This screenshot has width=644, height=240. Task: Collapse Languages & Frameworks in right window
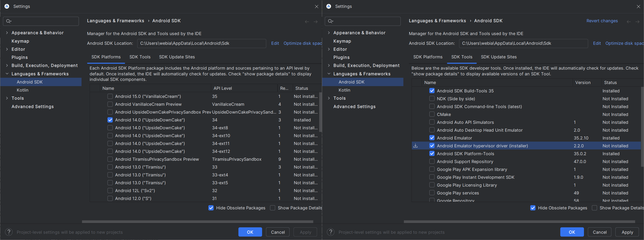329,74
